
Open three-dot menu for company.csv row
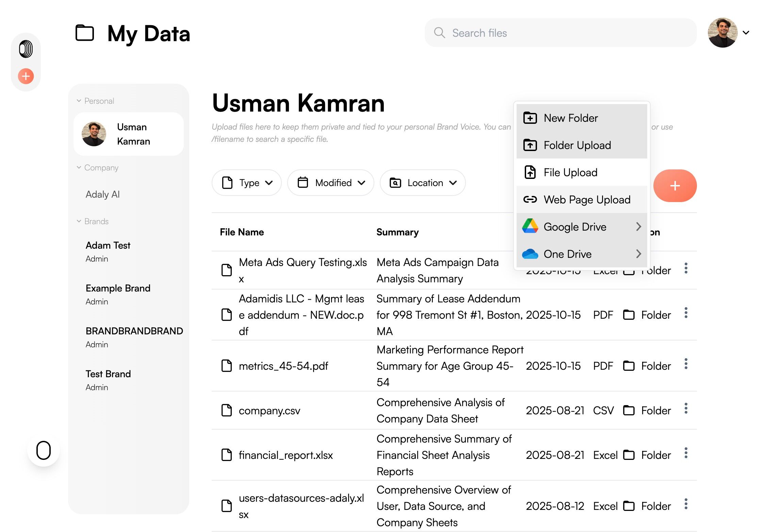[686, 409]
